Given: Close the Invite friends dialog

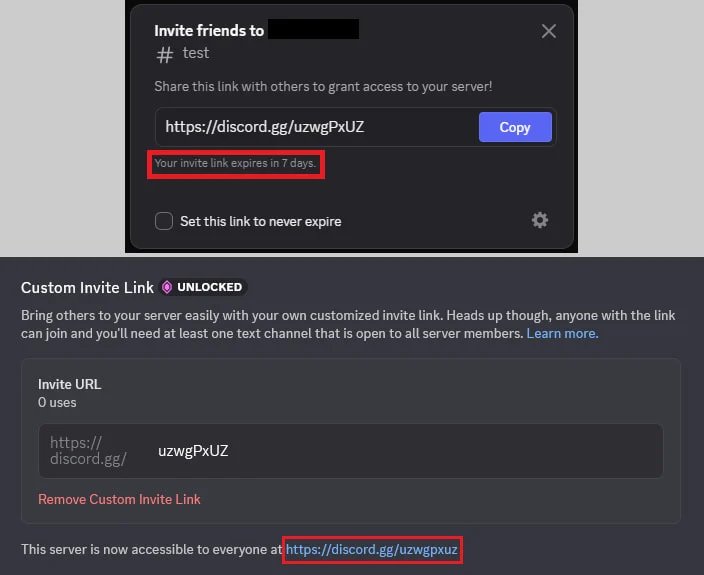Looking at the screenshot, I should point(548,31).
